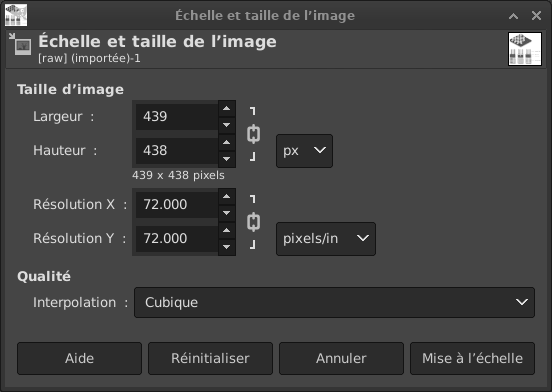Increase Résolution Y with up arrow
The width and height of the screenshot is (552, 392).
227,230
